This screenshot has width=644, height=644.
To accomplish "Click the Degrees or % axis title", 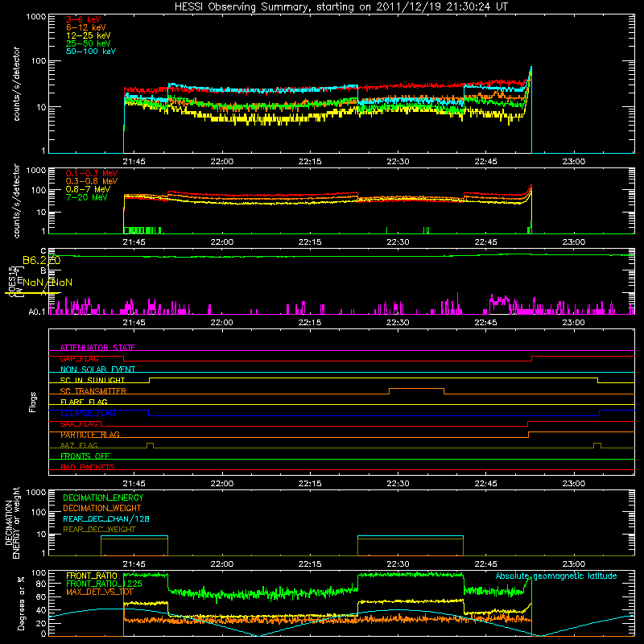I will 21,603.
